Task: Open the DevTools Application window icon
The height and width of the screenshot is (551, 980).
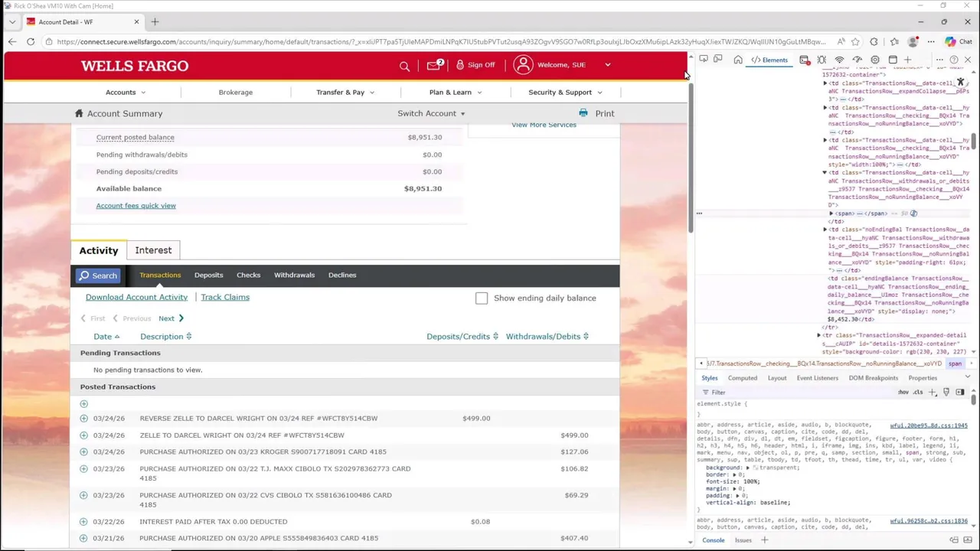Action: pos(893,60)
